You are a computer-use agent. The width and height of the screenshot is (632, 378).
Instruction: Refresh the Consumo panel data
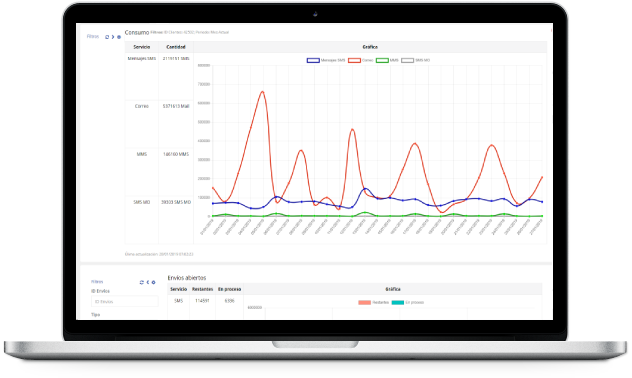point(107,37)
